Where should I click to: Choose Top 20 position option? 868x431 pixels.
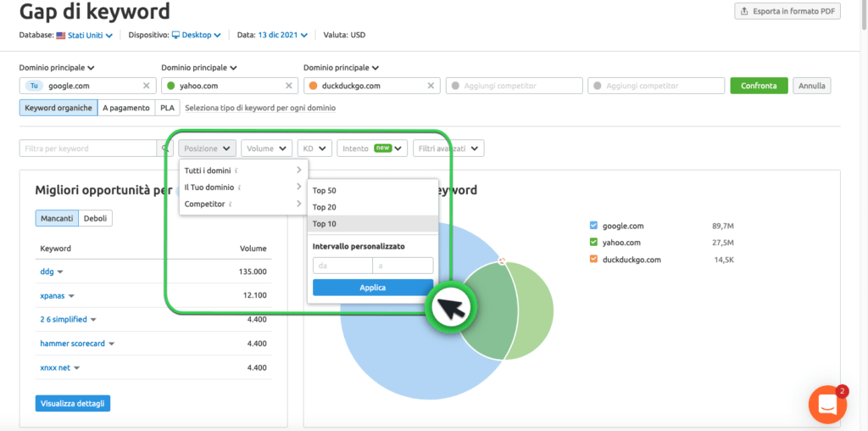[373, 207]
